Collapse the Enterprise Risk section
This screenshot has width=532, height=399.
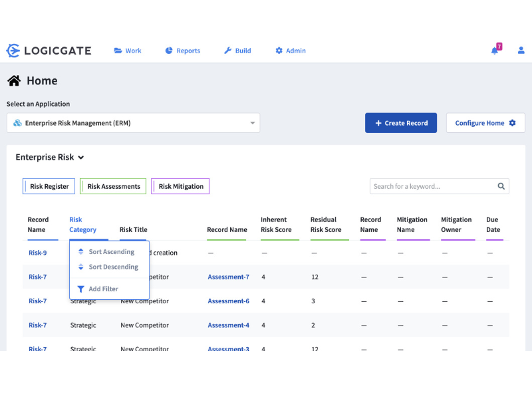pyautogui.click(x=80, y=157)
